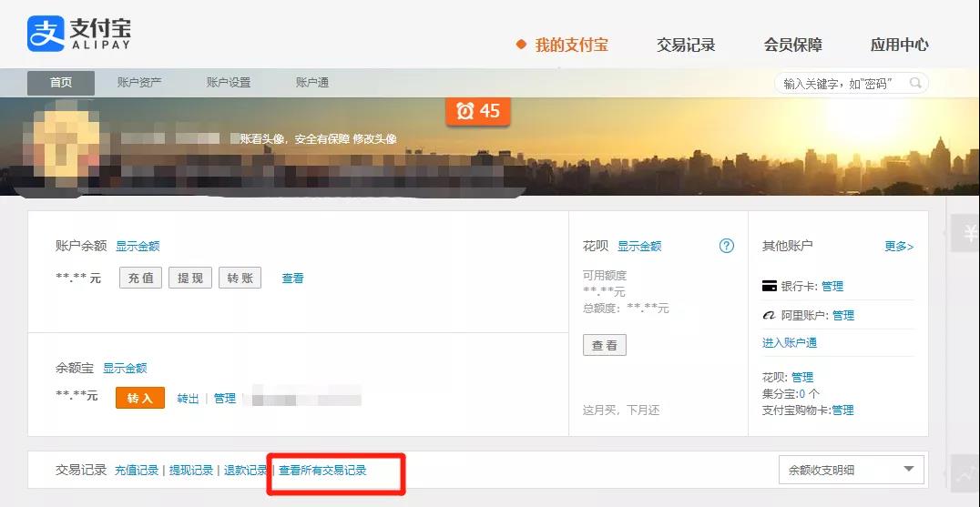Show Huabei amount via 显示金额
This screenshot has width=980, height=507.
click(x=639, y=246)
